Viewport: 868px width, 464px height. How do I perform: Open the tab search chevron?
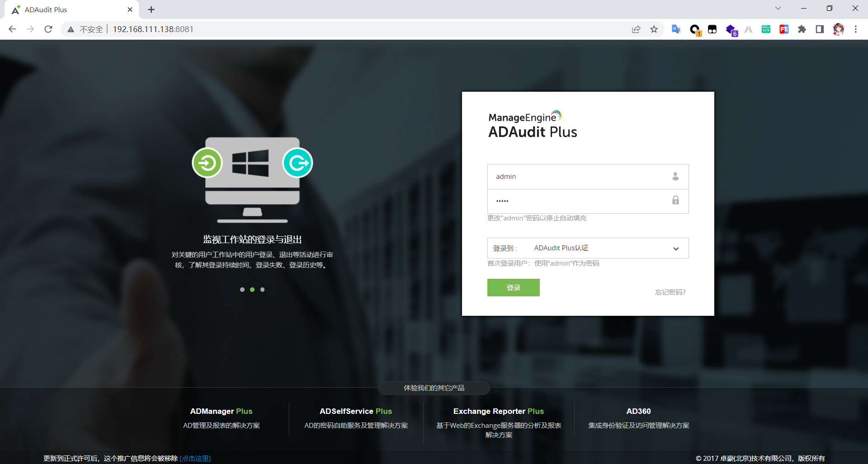(778, 8)
